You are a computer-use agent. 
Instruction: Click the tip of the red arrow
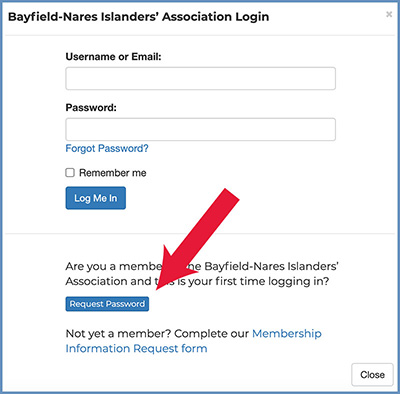[158, 287]
